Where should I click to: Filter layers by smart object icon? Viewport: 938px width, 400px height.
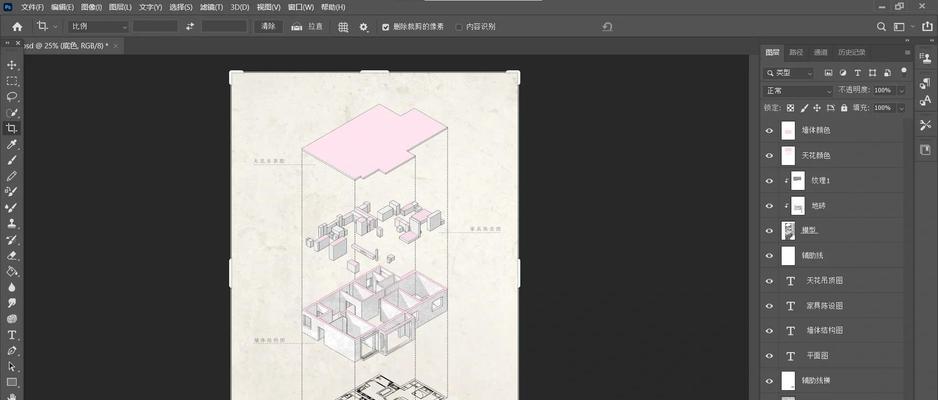887,73
